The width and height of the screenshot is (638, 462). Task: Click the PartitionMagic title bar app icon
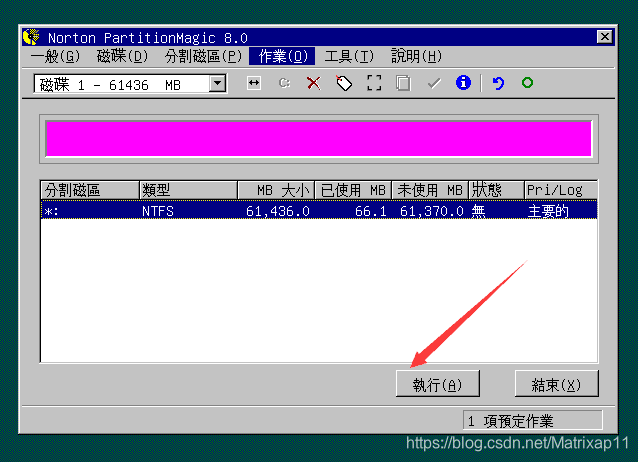tap(32, 37)
